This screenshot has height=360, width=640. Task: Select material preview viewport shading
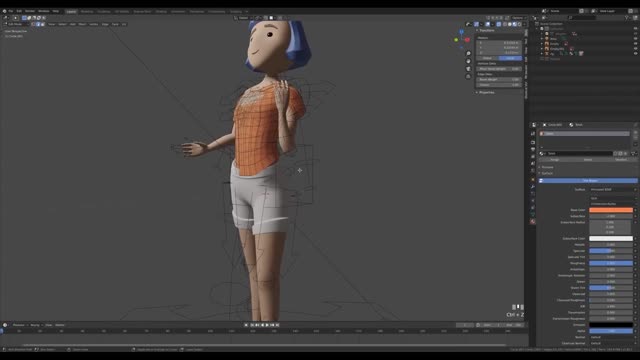(x=515, y=24)
